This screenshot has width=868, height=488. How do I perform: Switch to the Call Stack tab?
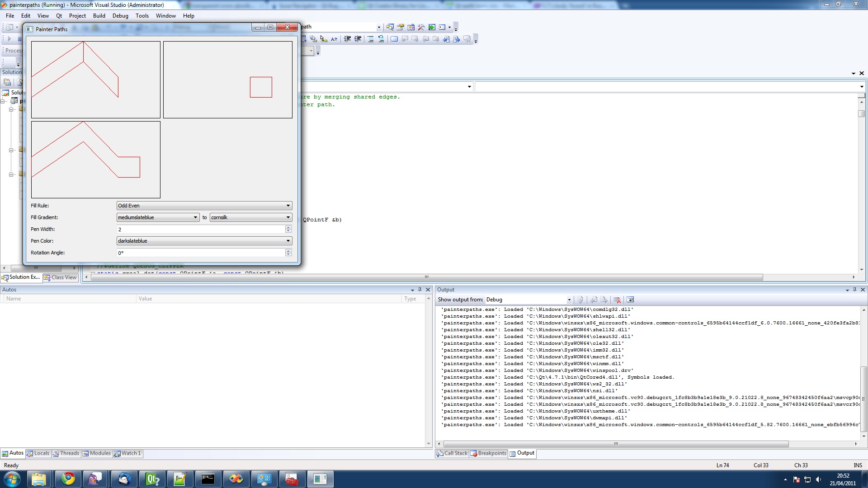(452, 453)
